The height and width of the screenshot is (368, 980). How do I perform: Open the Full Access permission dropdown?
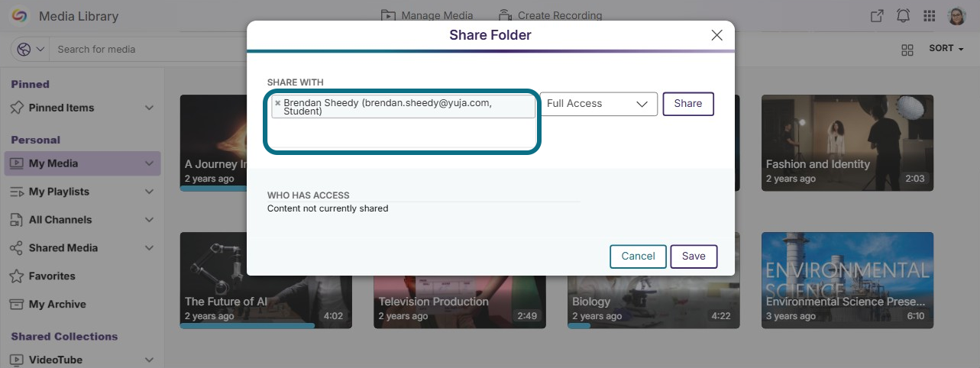pos(598,104)
